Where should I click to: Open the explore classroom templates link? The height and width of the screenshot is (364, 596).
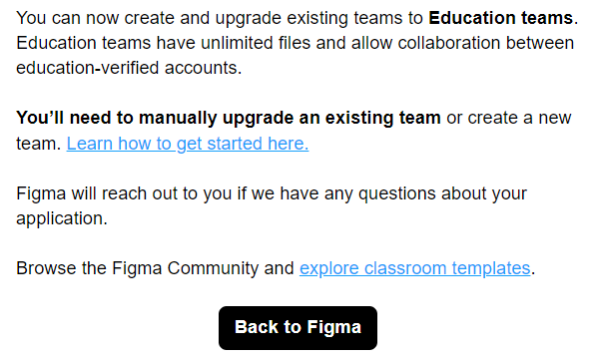[414, 268]
